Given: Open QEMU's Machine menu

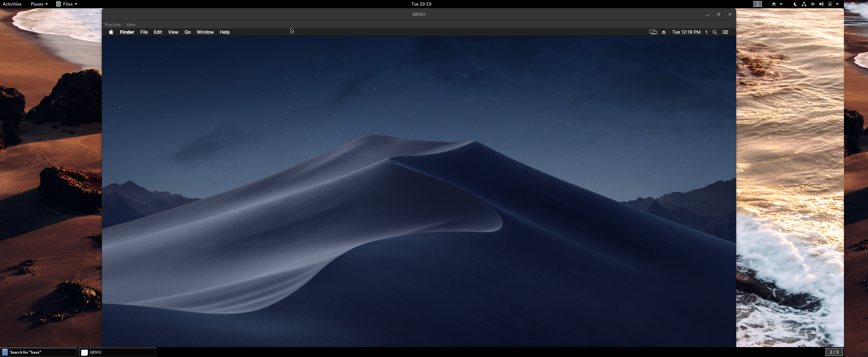Looking at the screenshot, I should click(113, 25).
